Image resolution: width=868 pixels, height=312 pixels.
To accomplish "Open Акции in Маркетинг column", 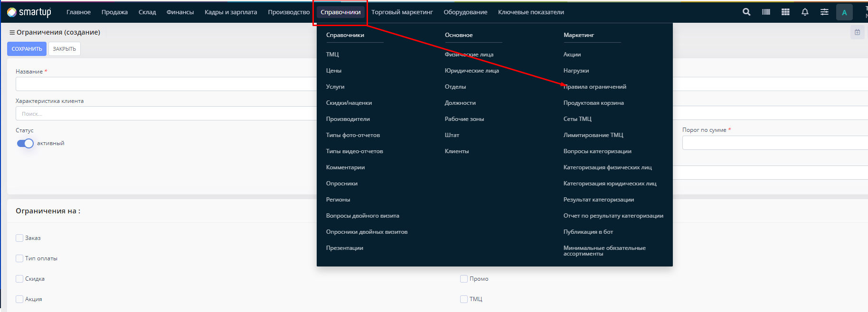I will click(x=572, y=55).
